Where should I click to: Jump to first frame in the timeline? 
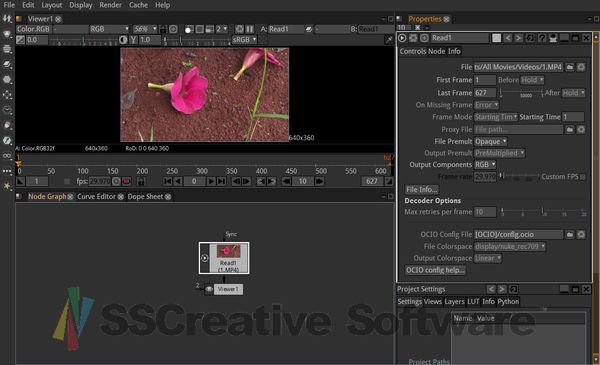pos(168,181)
